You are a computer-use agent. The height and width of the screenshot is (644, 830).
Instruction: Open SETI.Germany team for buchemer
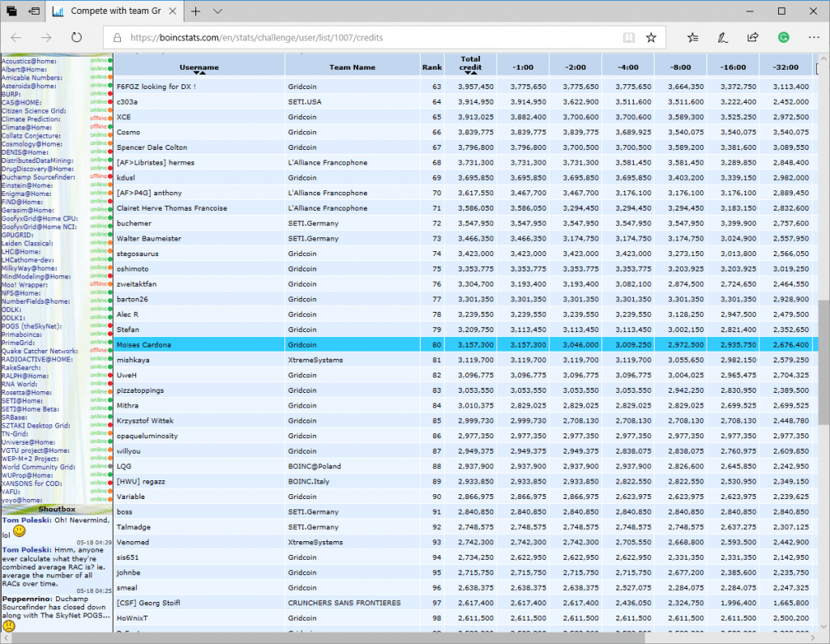point(314,224)
